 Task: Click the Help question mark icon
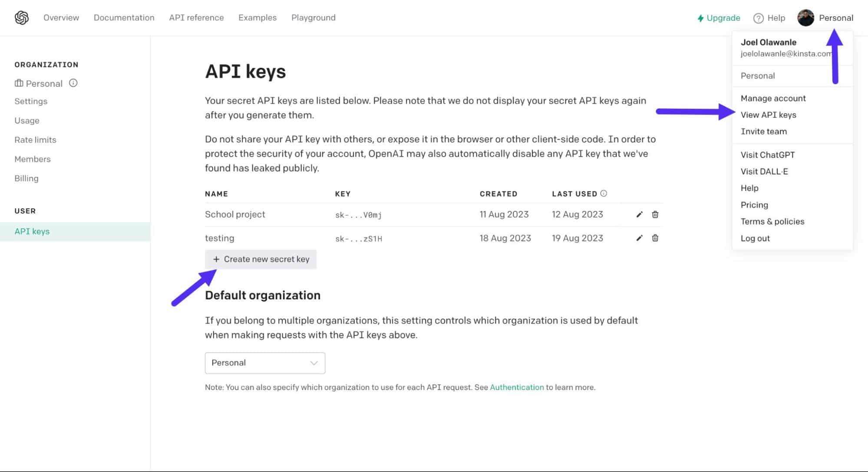click(758, 17)
